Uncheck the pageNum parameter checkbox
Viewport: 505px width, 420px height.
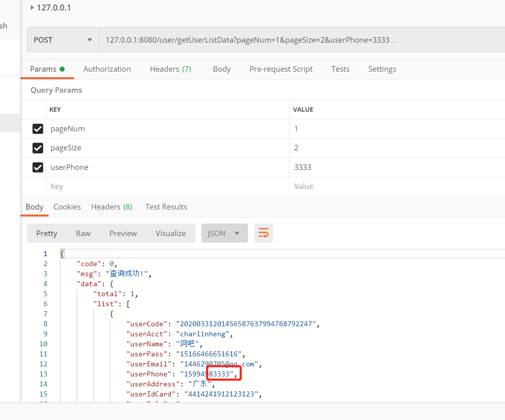click(x=38, y=129)
